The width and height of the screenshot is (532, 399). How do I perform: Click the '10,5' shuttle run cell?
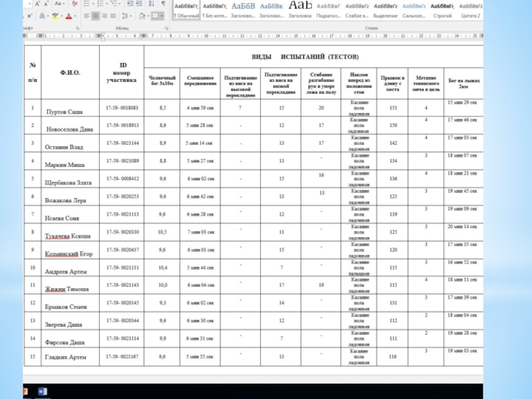[162, 232]
